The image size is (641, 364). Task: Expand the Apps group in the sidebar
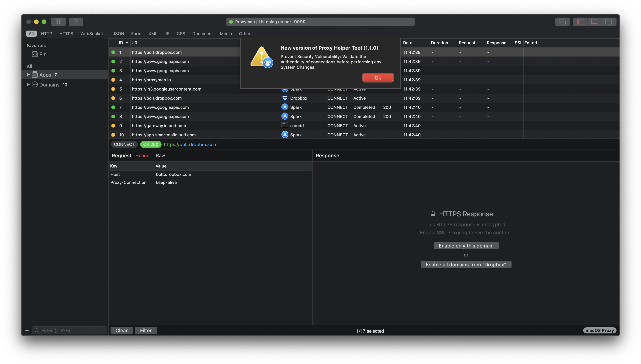[28, 74]
